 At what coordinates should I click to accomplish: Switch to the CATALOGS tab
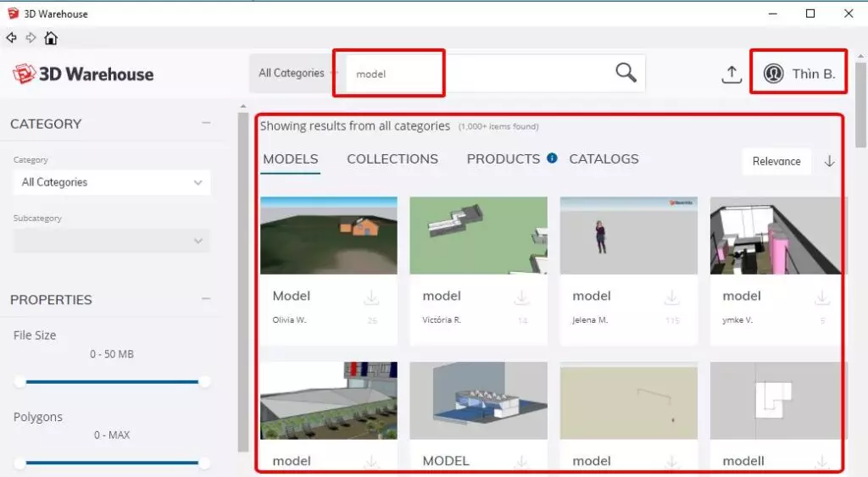click(604, 158)
